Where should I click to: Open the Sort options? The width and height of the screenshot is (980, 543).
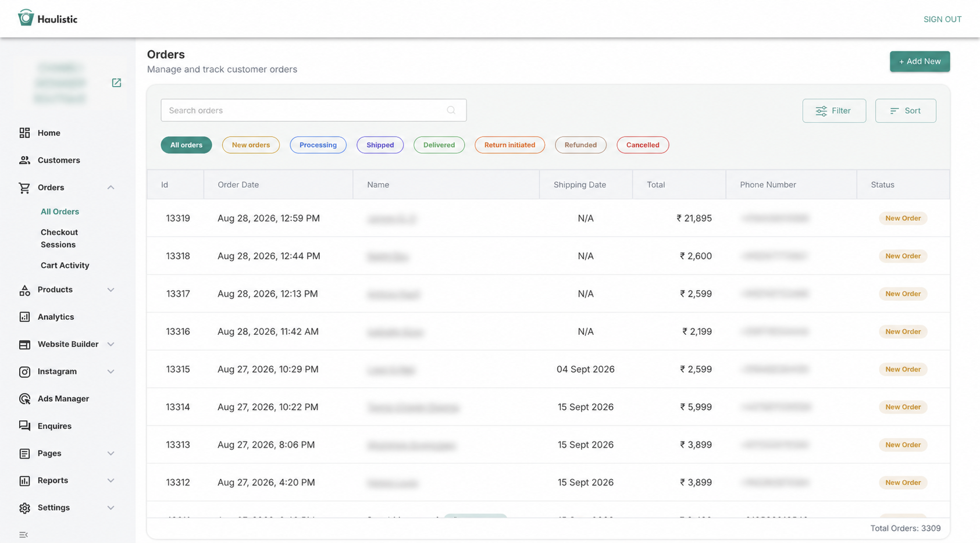tap(906, 110)
